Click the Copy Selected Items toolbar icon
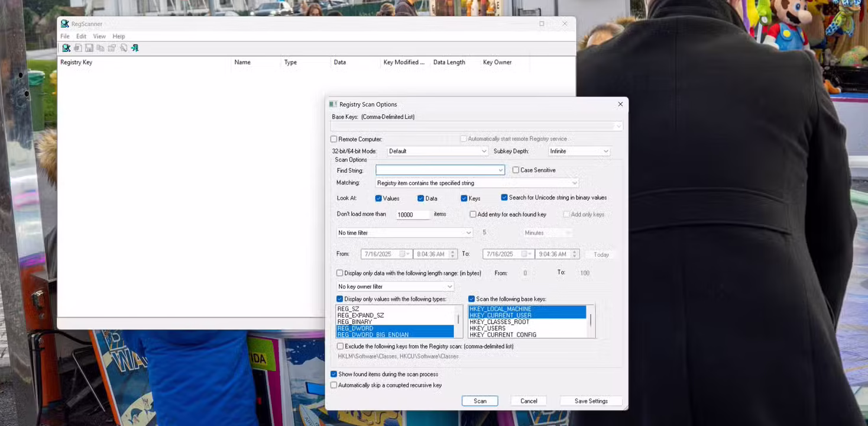 [x=101, y=48]
